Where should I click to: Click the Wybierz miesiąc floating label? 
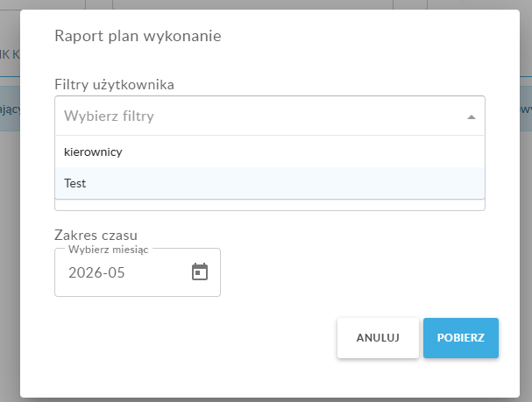click(108, 250)
